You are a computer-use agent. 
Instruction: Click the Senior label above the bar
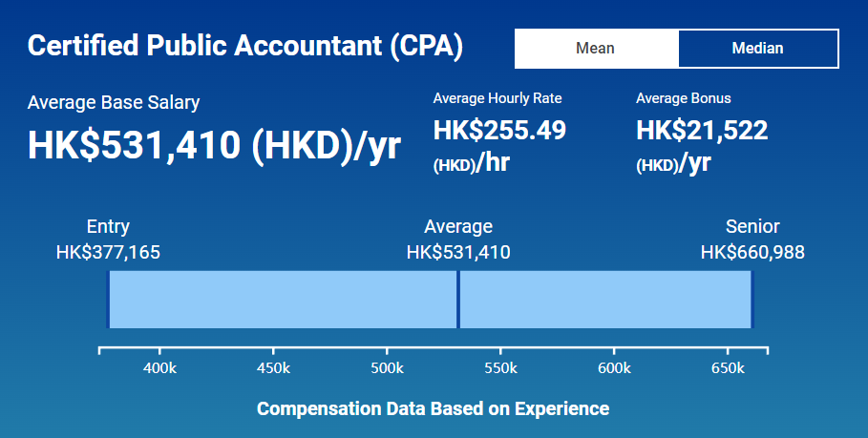coord(752,227)
